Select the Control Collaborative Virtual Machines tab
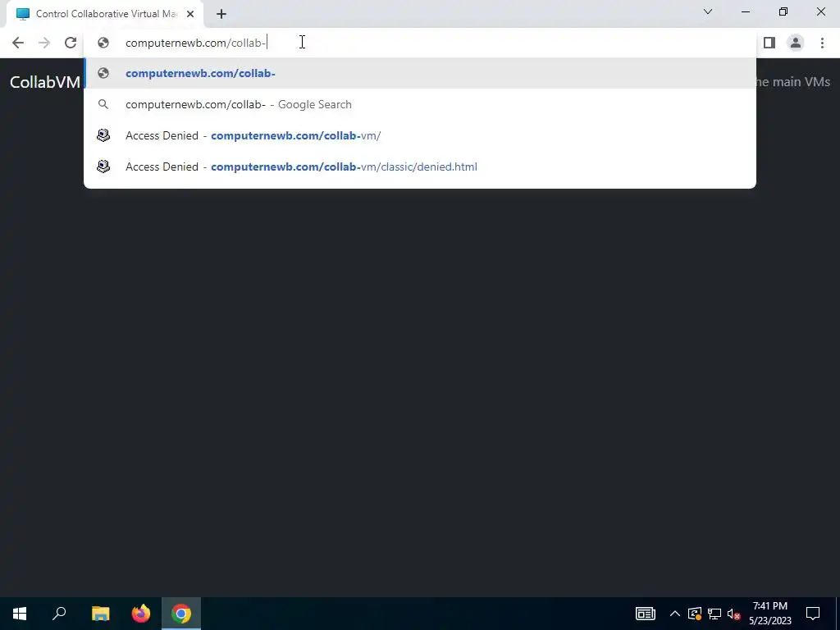The width and height of the screenshot is (840, 630). click(105, 14)
